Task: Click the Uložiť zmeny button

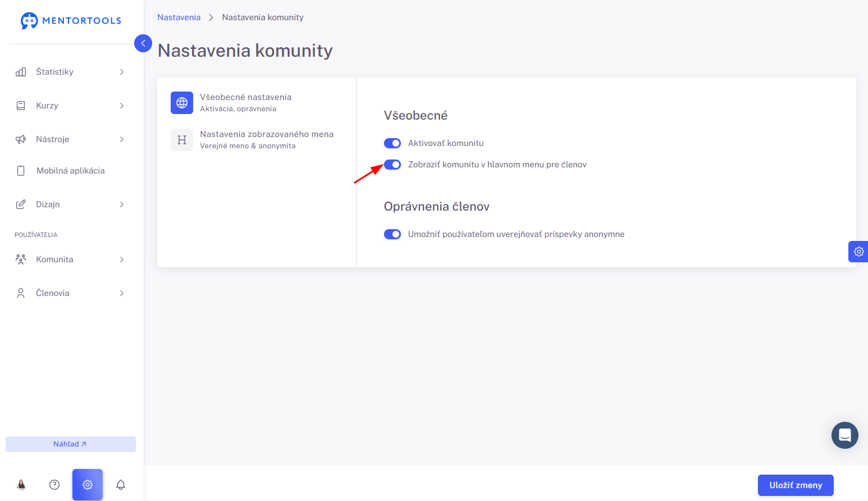Action: click(796, 485)
